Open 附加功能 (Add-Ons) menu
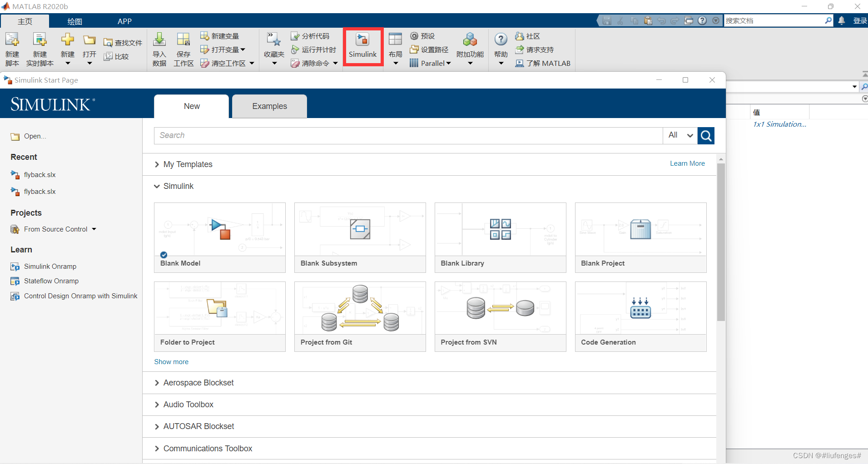868x464 pixels. point(470,49)
